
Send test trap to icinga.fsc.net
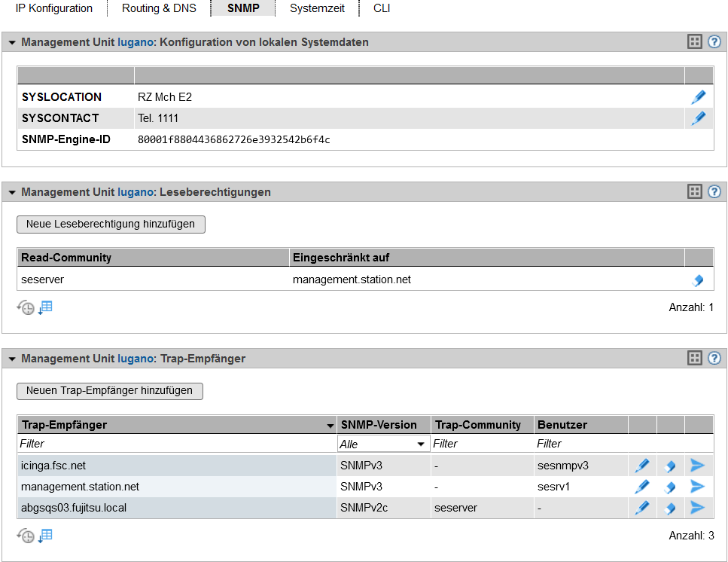click(x=698, y=466)
